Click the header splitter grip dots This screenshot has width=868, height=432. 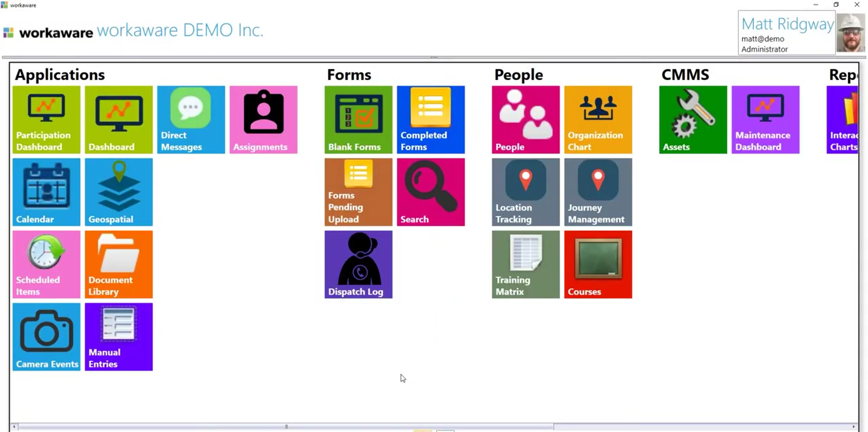click(434, 57)
